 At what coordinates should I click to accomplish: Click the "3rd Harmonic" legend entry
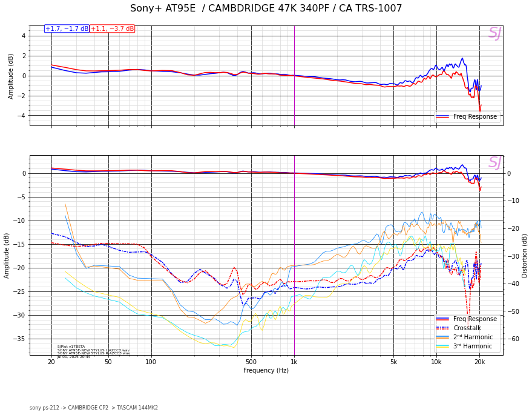[x=472, y=346]
